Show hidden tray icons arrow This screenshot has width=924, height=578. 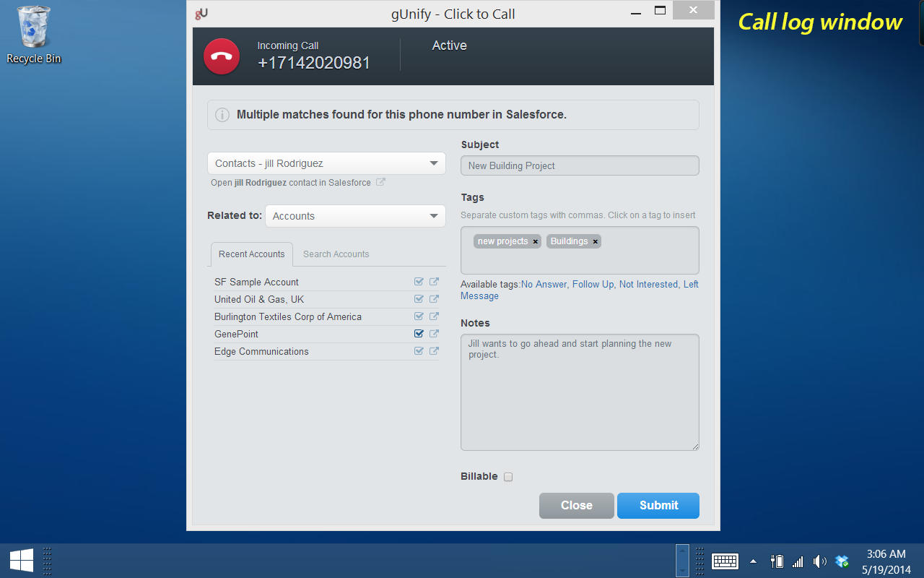pyautogui.click(x=753, y=561)
